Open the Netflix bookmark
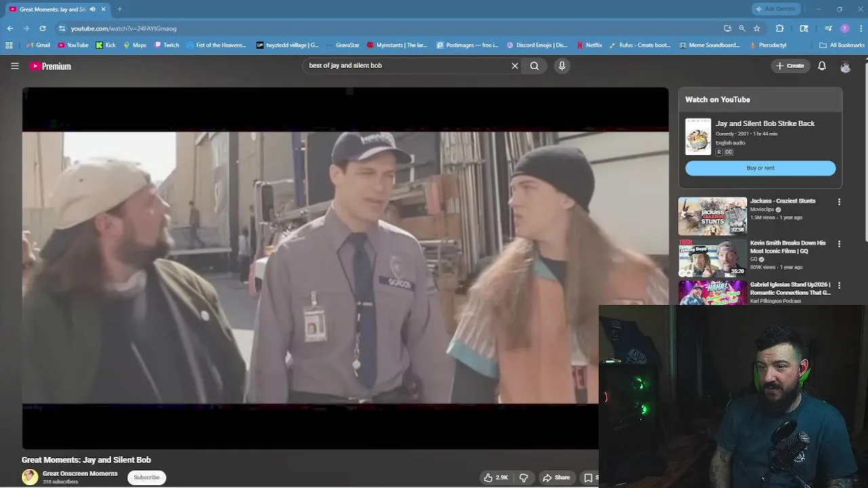 pos(589,45)
